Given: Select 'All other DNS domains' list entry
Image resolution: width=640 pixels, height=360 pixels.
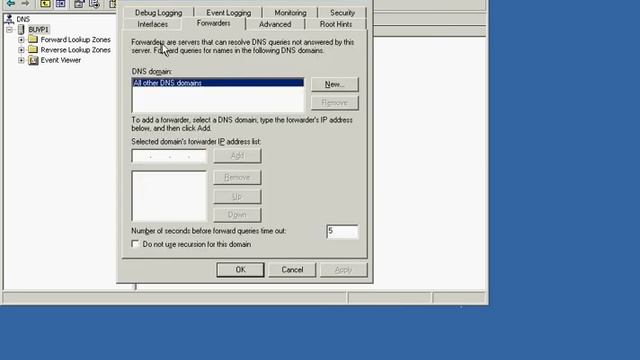Looking at the screenshot, I should pyautogui.click(x=218, y=83).
